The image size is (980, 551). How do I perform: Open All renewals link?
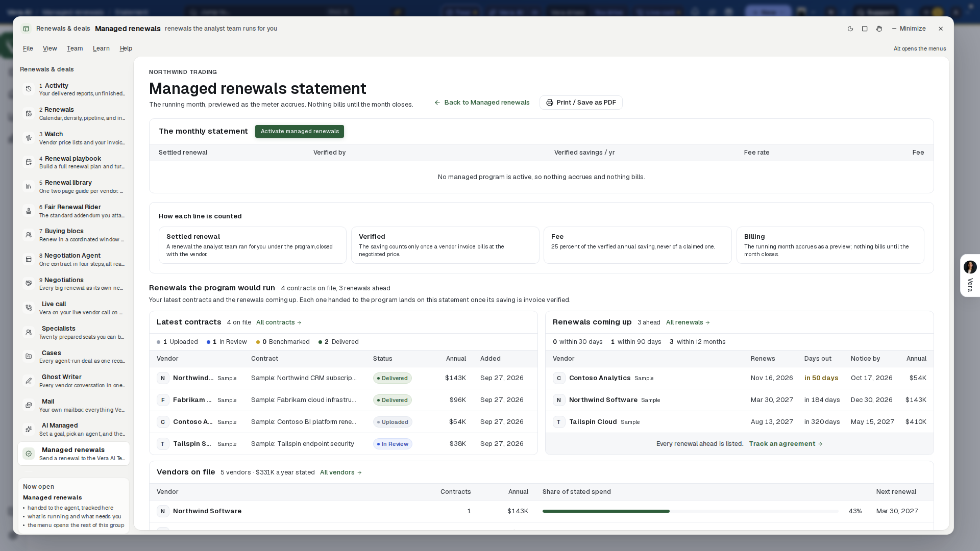click(x=688, y=322)
